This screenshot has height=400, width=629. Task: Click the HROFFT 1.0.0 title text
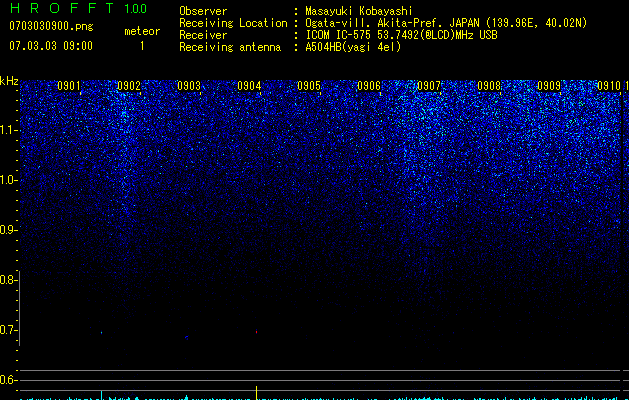click(x=79, y=8)
